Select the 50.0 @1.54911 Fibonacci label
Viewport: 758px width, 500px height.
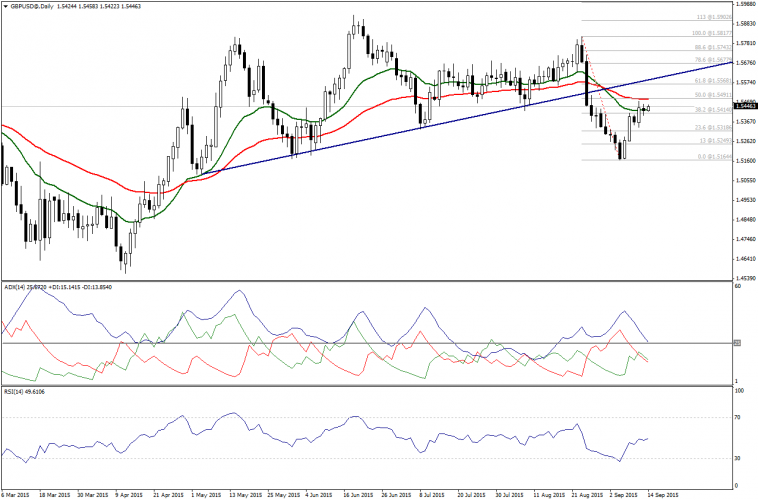(713, 95)
